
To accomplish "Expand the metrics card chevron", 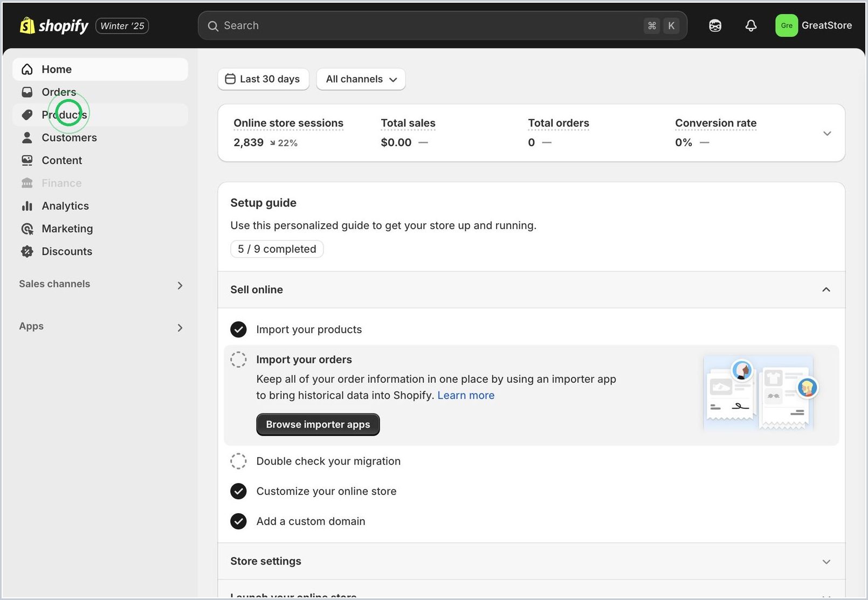I will pyautogui.click(x=827, y=133).
